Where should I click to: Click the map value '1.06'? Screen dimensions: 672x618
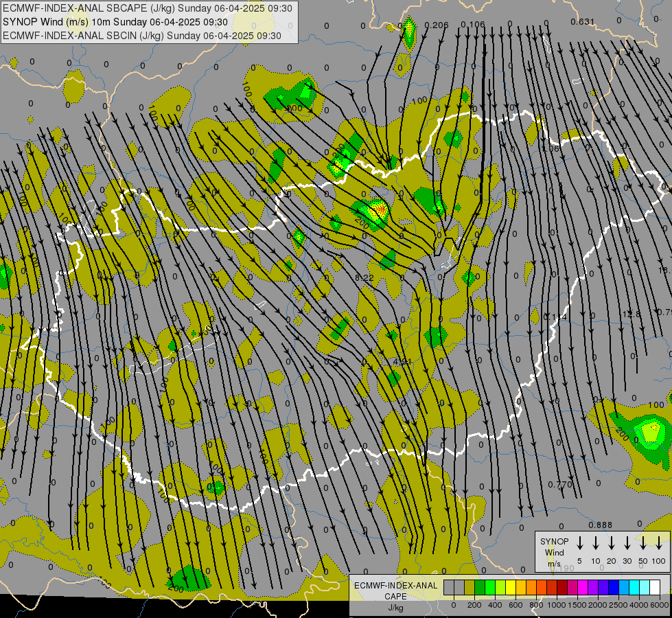(x=551, y=149)
